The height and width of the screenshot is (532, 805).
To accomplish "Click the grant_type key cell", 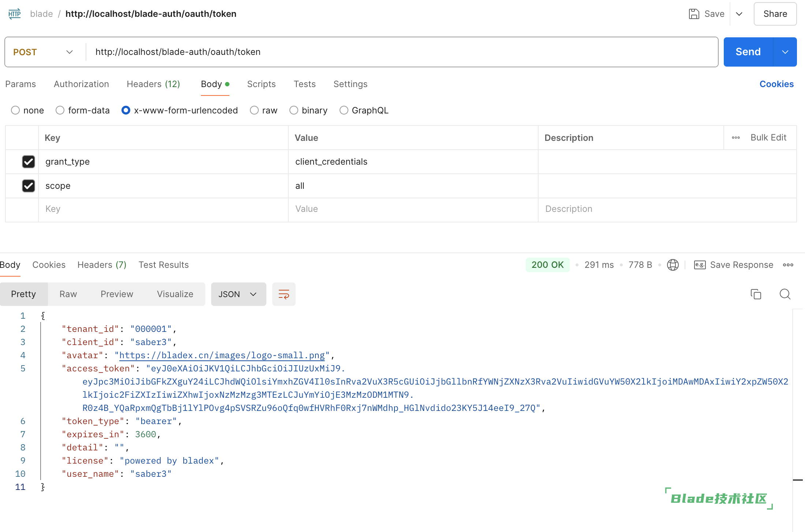I will point(163,162).
